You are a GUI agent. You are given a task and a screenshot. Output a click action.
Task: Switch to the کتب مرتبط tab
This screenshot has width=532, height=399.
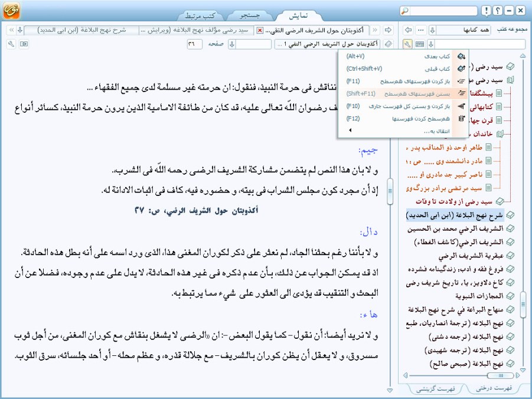coord(200,15)
